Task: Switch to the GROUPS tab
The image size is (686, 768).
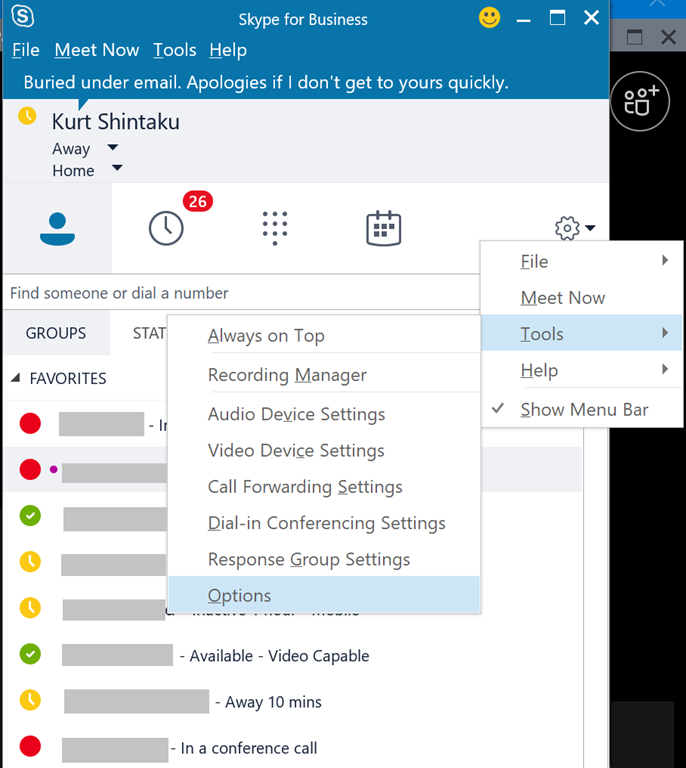Action: pos(56,333)
